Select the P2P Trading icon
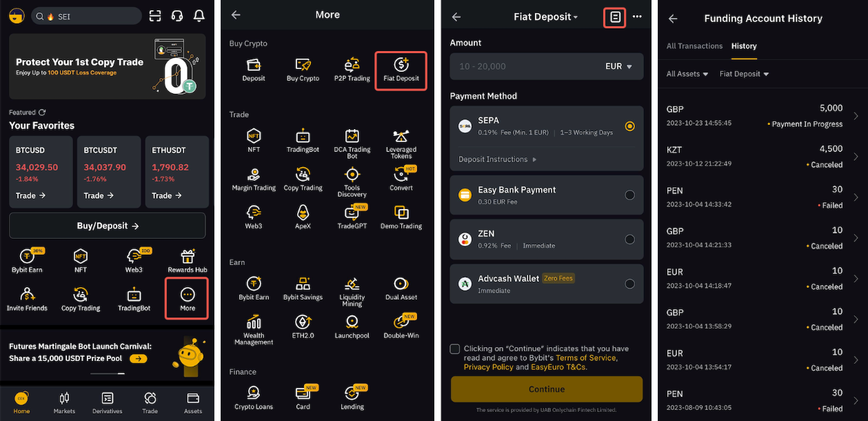Viewport: 868px width, 421px height. click(352, 69)
